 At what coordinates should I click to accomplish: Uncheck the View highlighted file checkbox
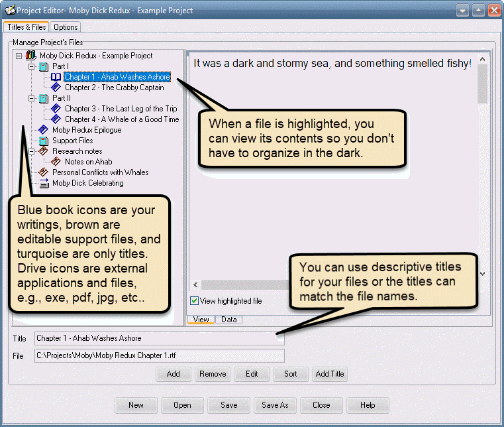[x=194, y=301]
